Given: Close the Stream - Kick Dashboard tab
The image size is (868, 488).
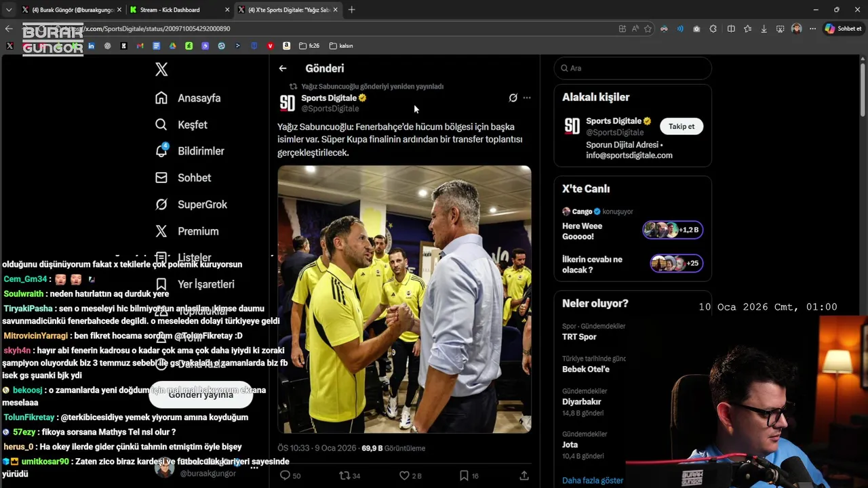Looking at the screenshot, I should (226, 9).
